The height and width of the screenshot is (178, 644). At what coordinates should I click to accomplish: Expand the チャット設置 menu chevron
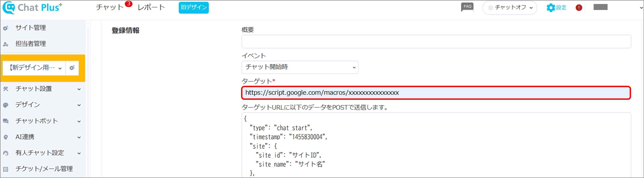click(x=79, y=89)
